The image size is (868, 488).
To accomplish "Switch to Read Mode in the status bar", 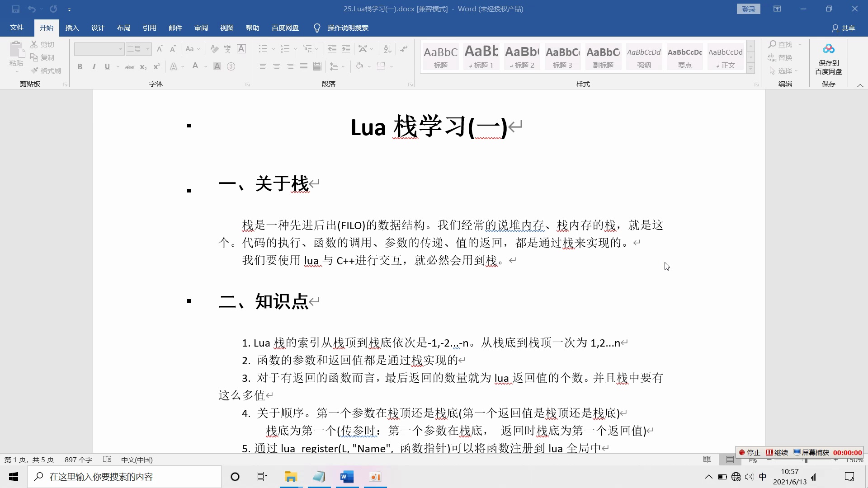I will (x=707, y=460).
